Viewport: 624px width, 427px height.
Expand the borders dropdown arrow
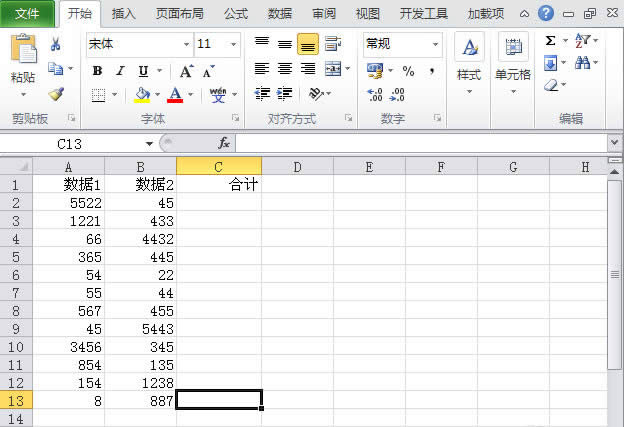pyautogui.click(x=115, y=95)
